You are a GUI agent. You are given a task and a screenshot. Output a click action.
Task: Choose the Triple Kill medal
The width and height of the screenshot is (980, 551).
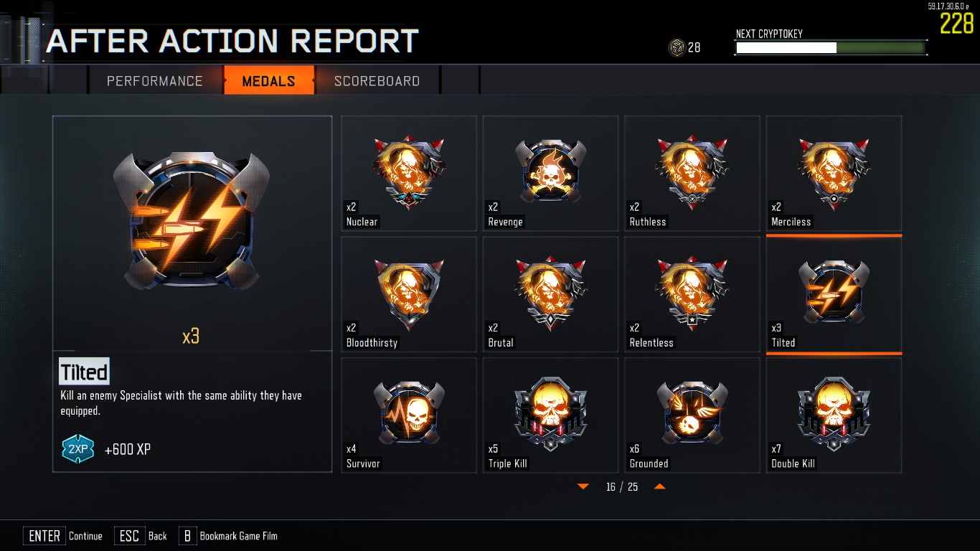550,415
